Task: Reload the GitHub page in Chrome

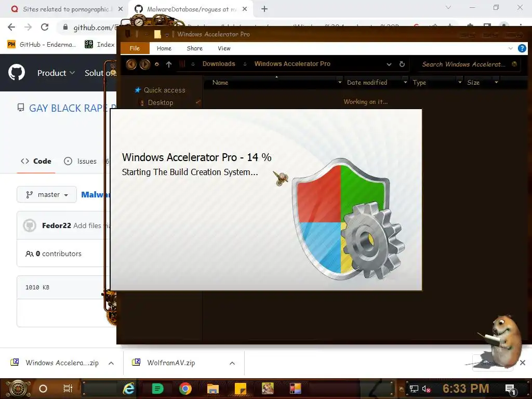Action: point(45,27)
